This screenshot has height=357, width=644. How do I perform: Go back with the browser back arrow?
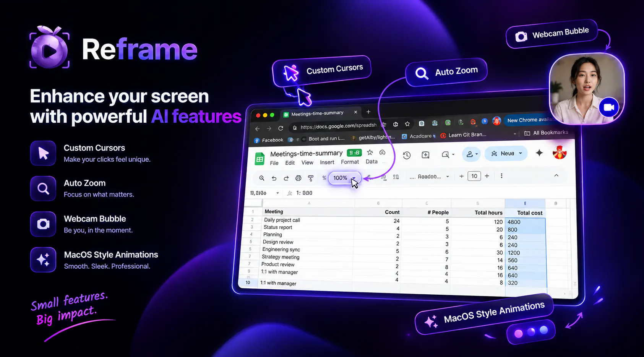[x=258, y=129]
